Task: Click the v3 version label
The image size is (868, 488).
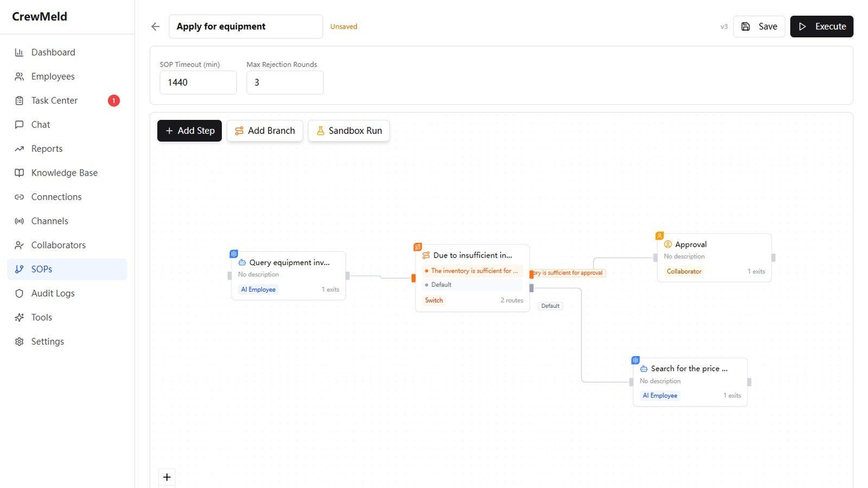Action: [724, 27]
